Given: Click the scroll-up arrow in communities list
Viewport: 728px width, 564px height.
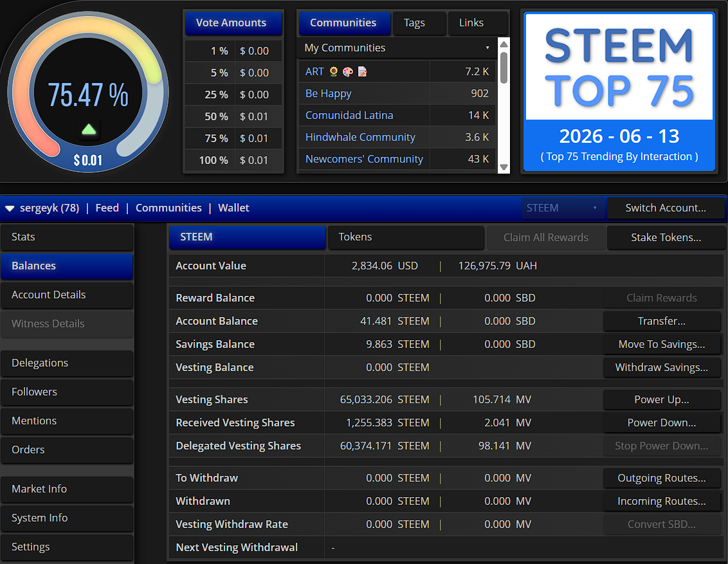Looking at the screenshot, I should [x=504, y=44].
